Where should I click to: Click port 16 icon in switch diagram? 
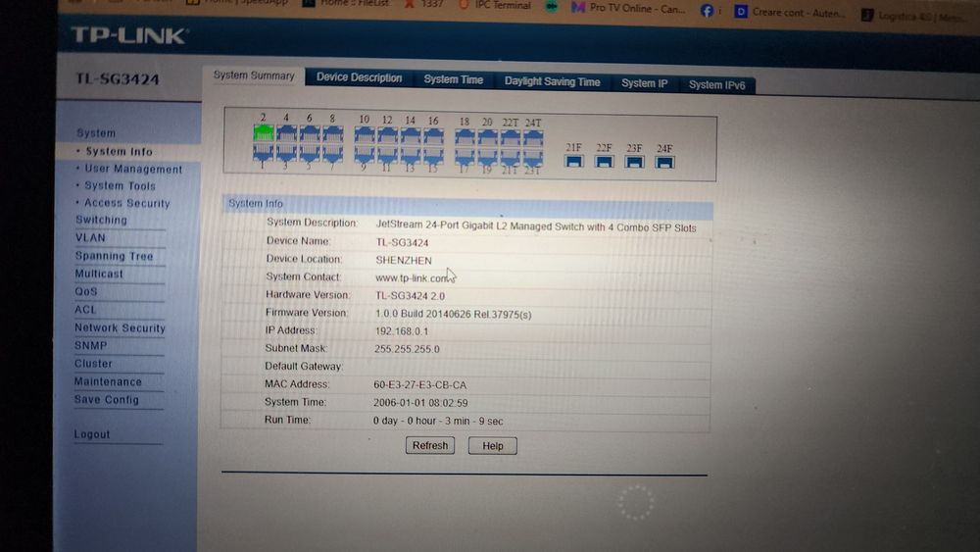point(433,135)
